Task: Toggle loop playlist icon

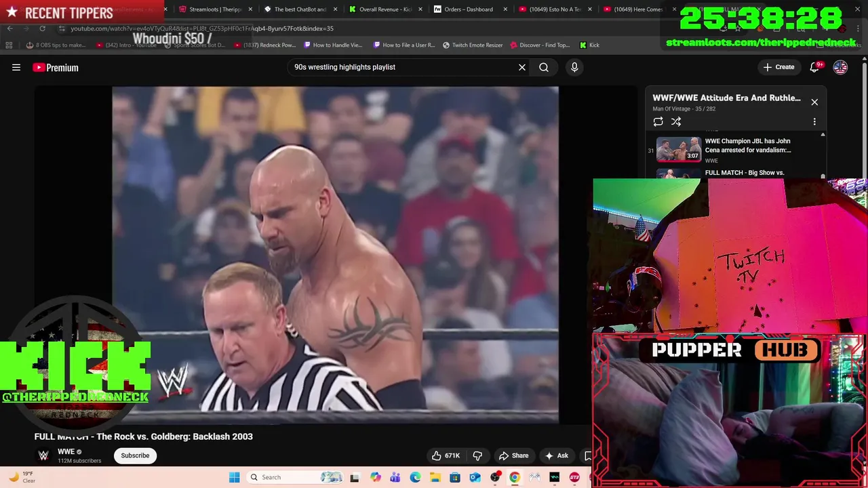Action: pos(658,121)
